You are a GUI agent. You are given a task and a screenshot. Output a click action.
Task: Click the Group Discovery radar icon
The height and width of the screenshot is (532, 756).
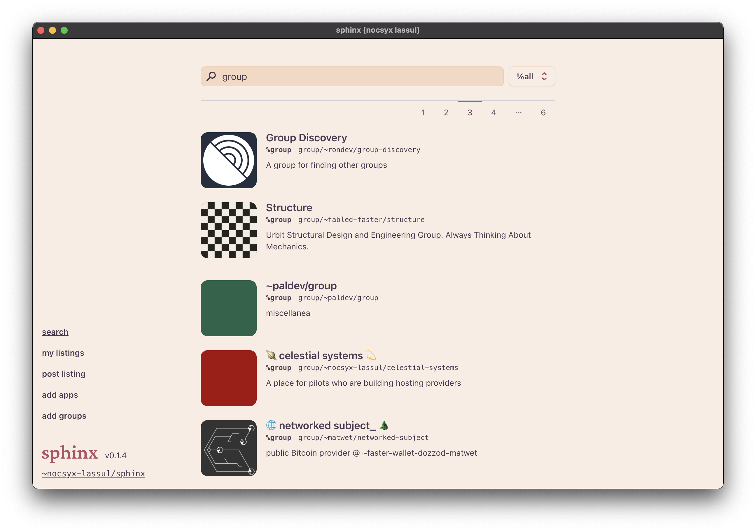(228, 160)
